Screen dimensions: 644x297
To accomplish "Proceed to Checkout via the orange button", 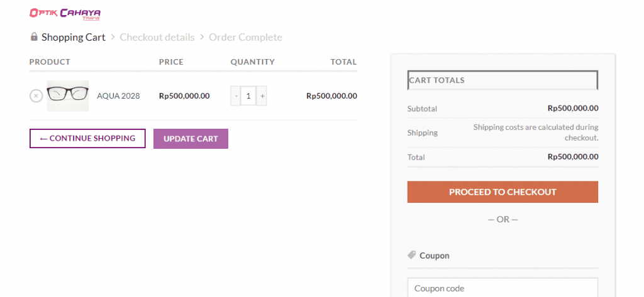I will 502,192.
